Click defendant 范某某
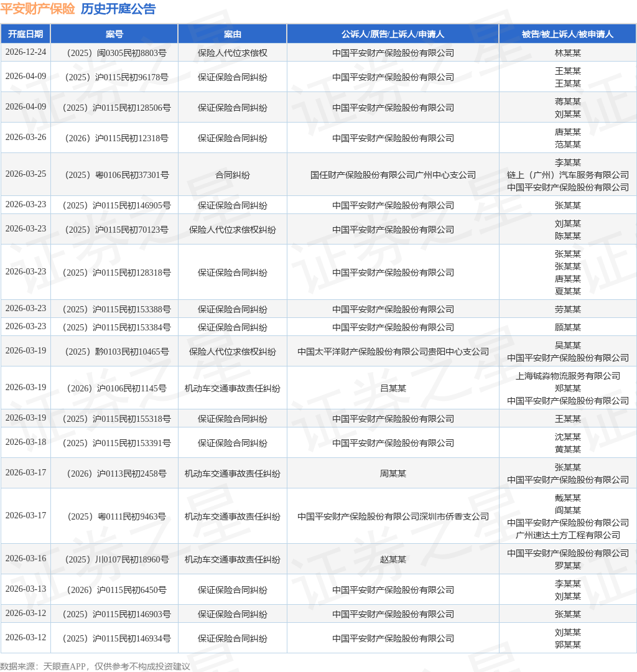The width and height of the screenshot is (637, 672). (567, 144)
